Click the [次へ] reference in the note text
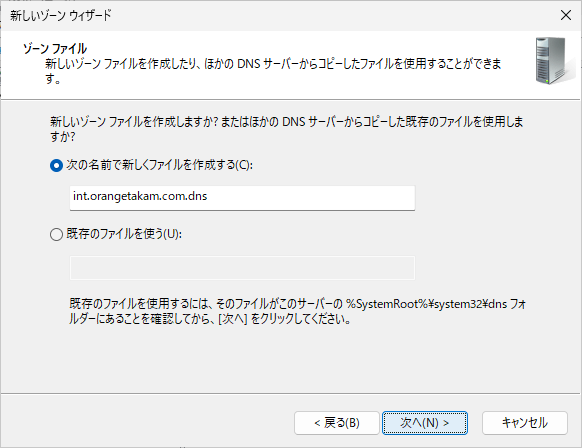The height and width of the screenshot is (448, 582). [x=233, y=319]
